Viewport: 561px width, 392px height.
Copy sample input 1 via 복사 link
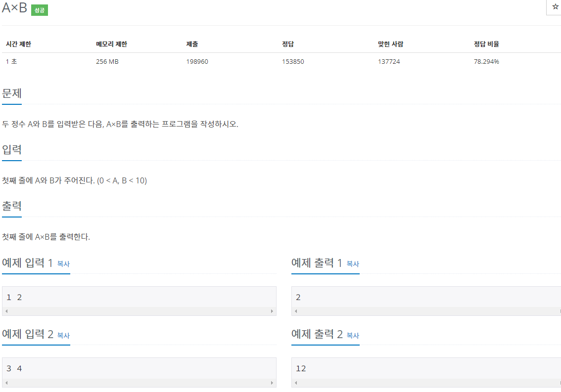click(63, 264)
